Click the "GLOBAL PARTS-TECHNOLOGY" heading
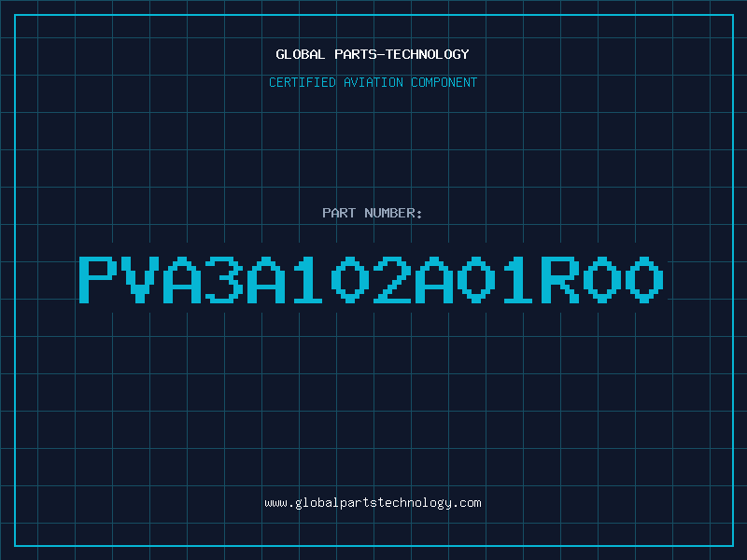747x560 pixels. [x=373, y=54]
